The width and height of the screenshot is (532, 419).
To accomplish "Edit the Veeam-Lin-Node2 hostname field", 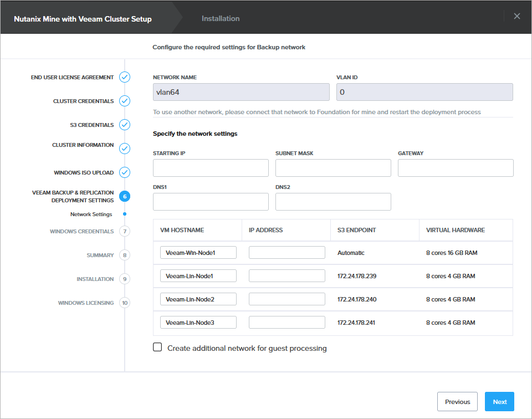I will 198,299.
